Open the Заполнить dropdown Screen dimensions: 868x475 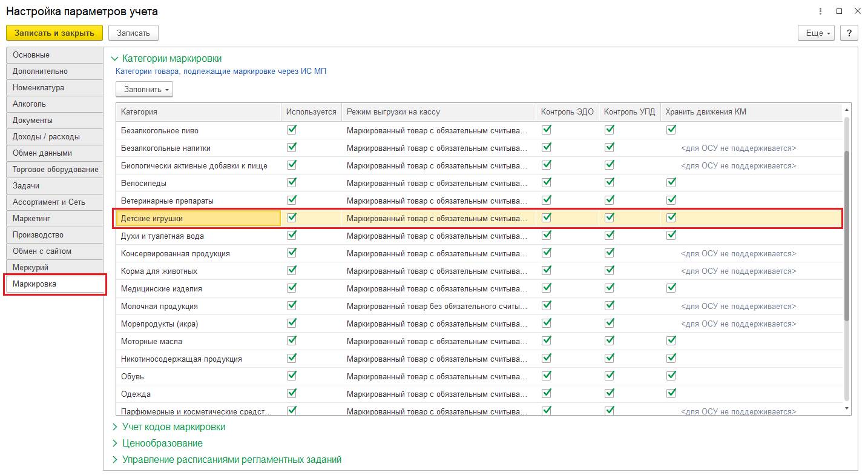[144, 90]
